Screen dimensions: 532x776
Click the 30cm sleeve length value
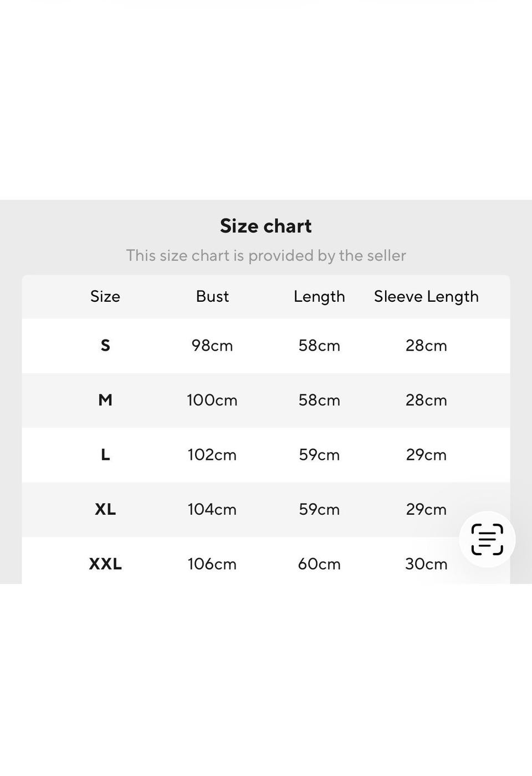[x=426, y=564]
